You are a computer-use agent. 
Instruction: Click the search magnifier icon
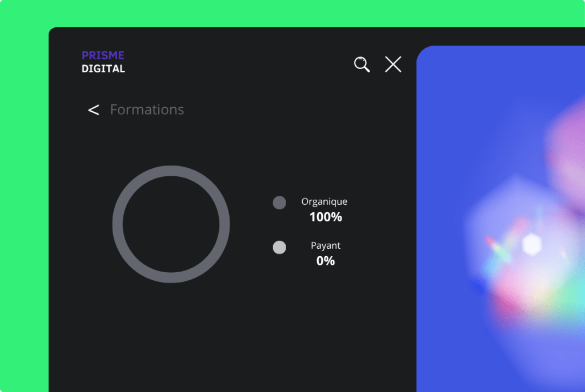point(362,64)
